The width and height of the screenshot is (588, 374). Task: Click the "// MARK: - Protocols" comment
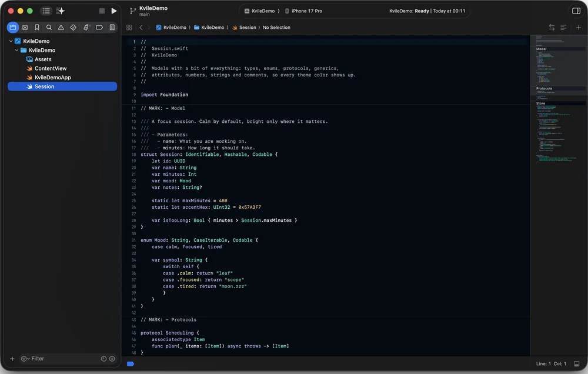coord(168,320)
